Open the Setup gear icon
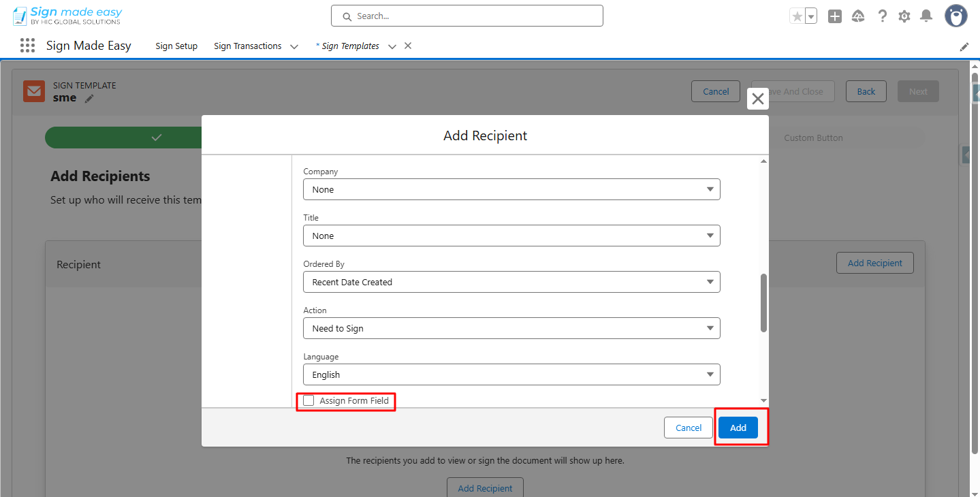This screenshot has width=980, height=497. click(x=904, y=16)
